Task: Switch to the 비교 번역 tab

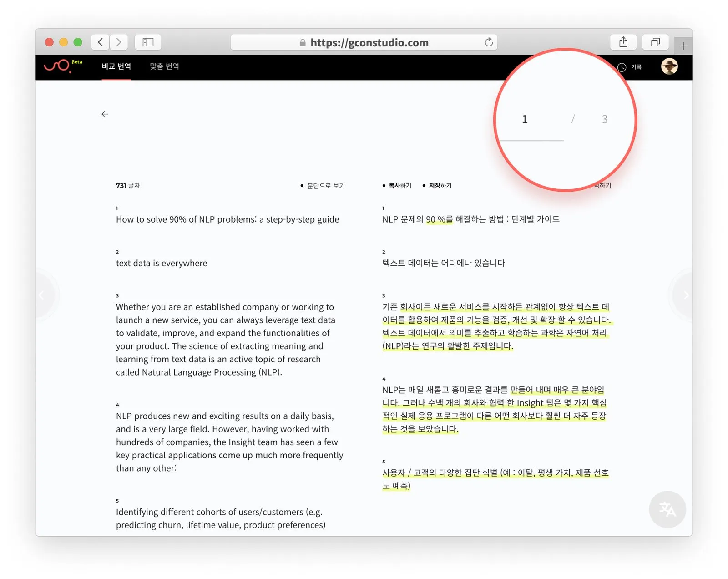Action: 116,66
